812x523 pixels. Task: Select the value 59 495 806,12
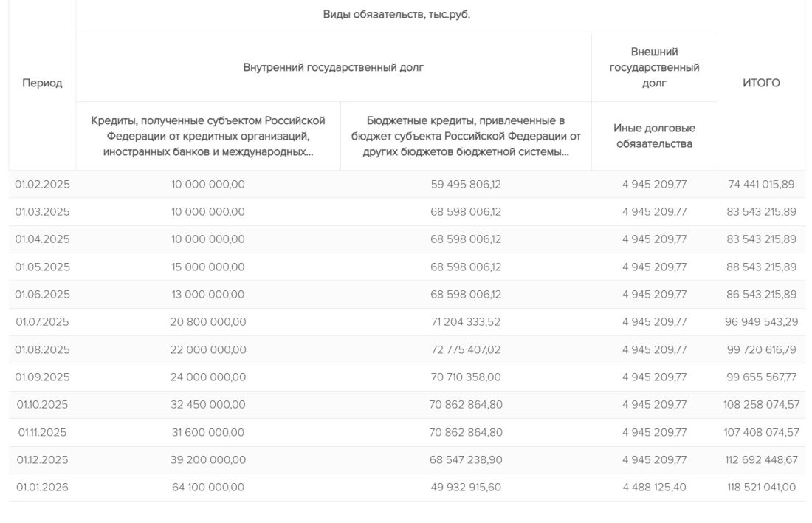(466, 184)
